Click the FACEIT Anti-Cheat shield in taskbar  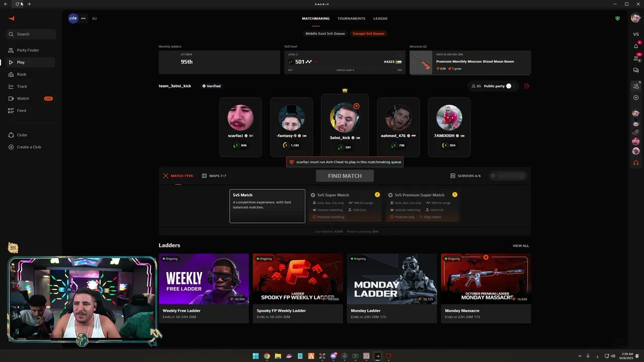tap(388, 356)
